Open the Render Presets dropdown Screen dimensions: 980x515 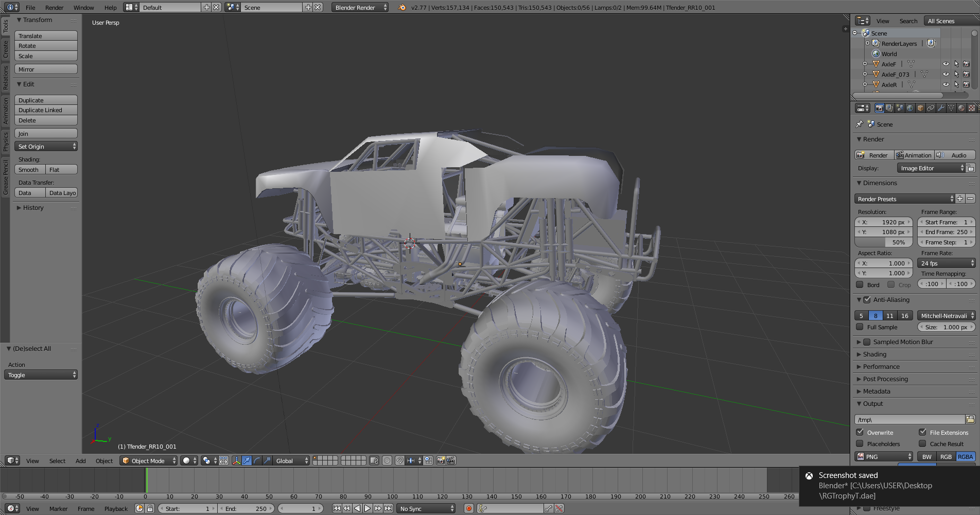tap(904, 199)
